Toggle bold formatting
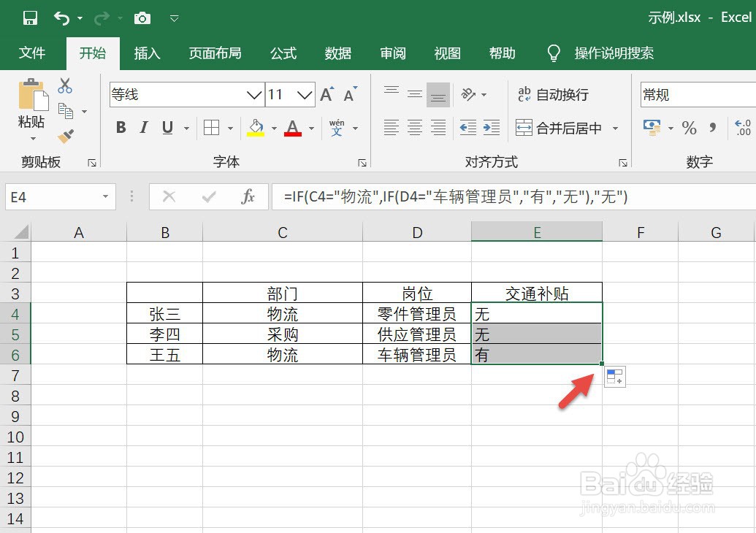The height and width of the screenshot is (533, 756). [121, 128]
